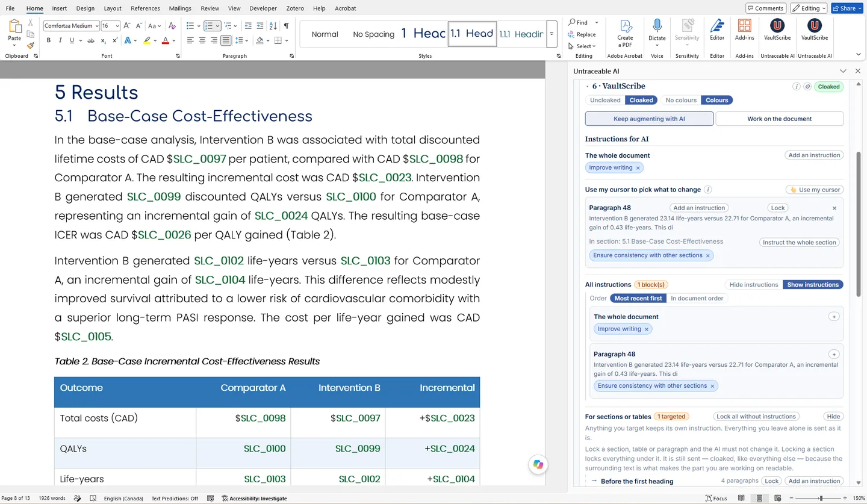This screenshot has height=504, width=867.
Task: Click the subscript icon
Action: point(104,40)
